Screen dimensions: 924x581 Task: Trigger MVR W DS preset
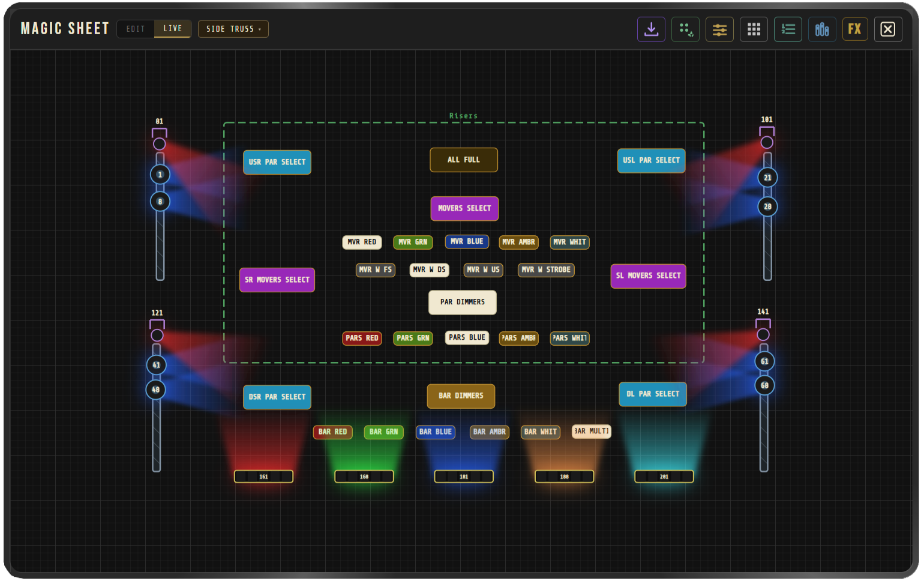pos(430,269)
